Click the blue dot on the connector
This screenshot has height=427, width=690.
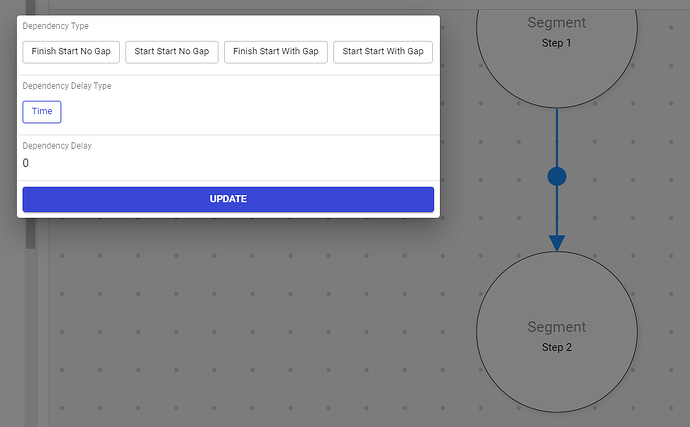(x=557, y=176)
